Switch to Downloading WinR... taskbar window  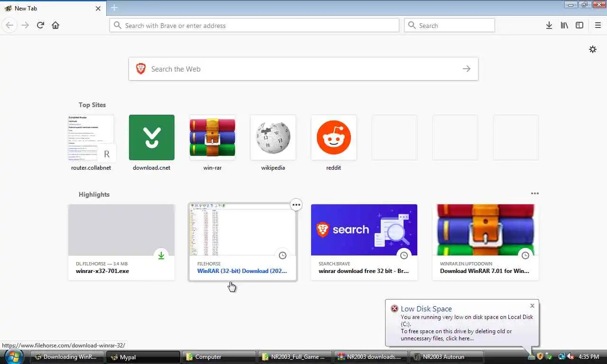pyautogui.click(x=67, y=357)
